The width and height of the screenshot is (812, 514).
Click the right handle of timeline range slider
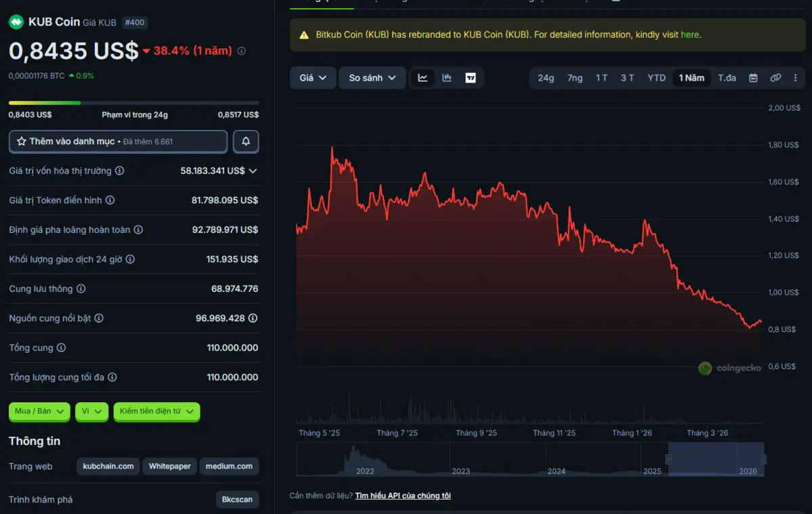(x=764, y=460)
